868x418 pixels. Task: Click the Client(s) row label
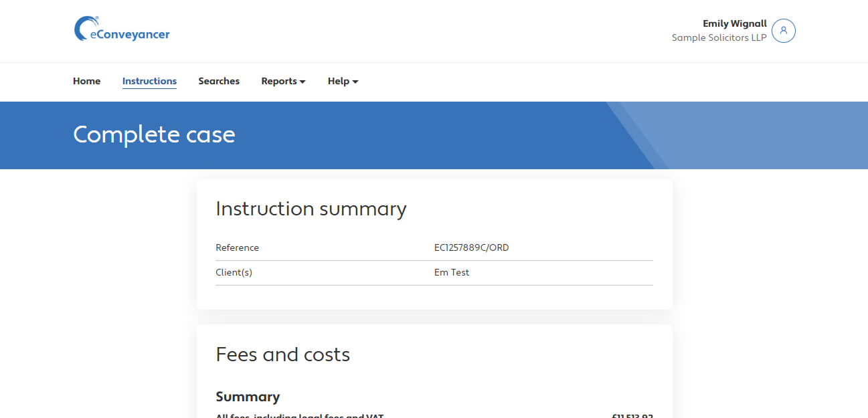[x=234, y=273]
